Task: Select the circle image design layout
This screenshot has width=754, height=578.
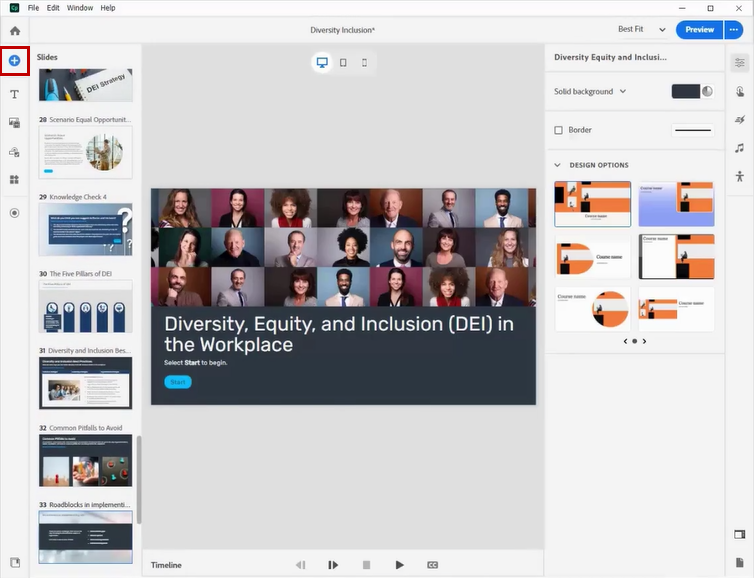Action: pos(592,309)
